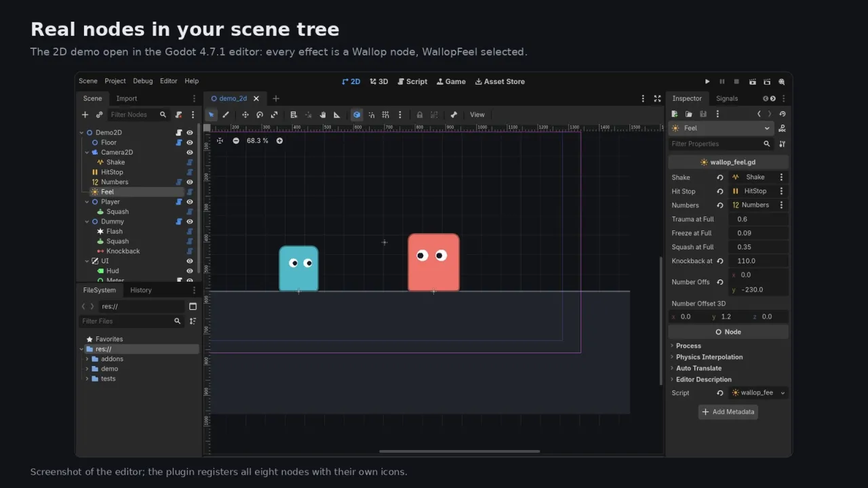Toggle visibility of the Hud node
Screen dimensions: 868x488
(x=190, y=271)
